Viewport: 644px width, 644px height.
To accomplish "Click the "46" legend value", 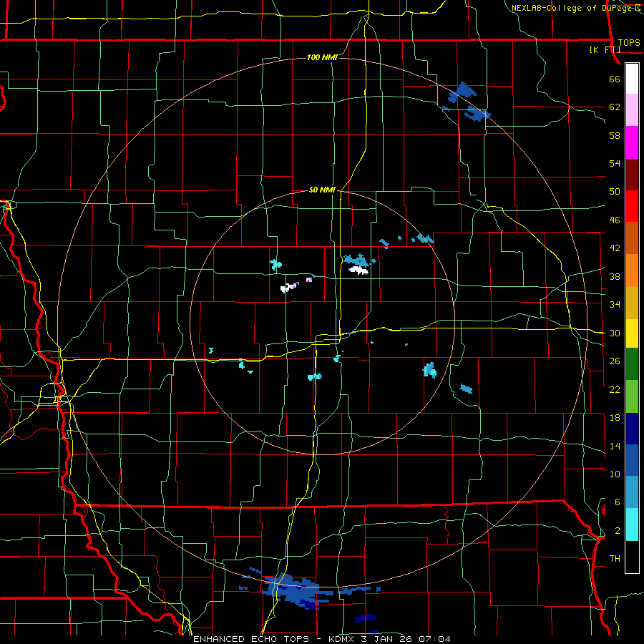I will [615, 220].
